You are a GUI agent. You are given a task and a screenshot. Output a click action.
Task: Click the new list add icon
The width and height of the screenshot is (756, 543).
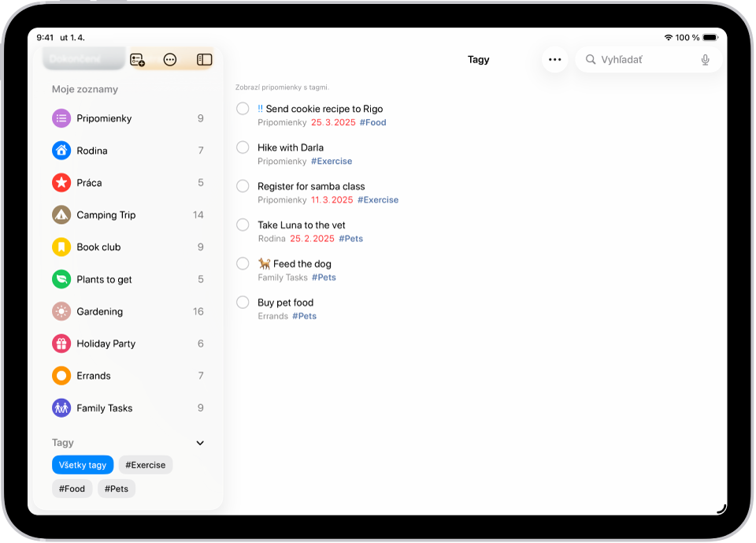(137, 60)
